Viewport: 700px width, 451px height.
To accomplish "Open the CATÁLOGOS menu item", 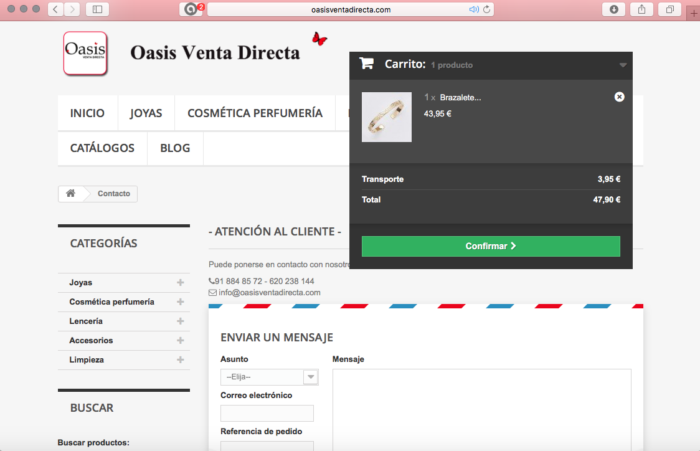I will point(102,148).
